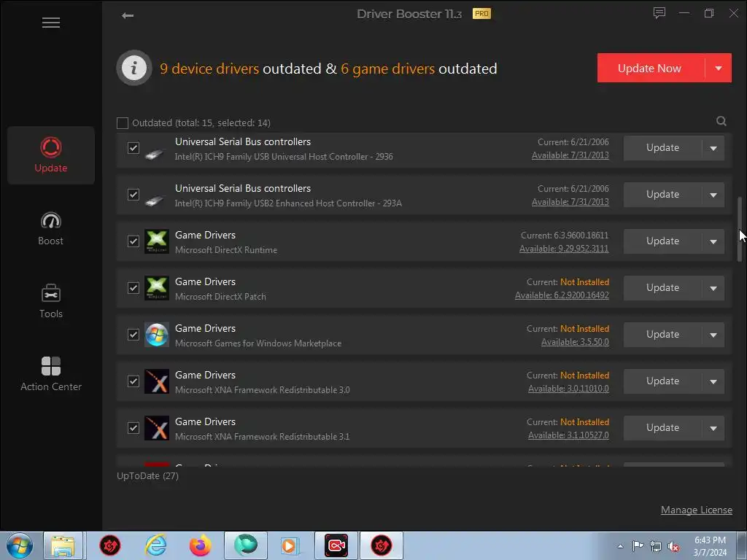The image size is (747, 560).
Task: Open the feedback chat icon
Action: pos(659,13)
